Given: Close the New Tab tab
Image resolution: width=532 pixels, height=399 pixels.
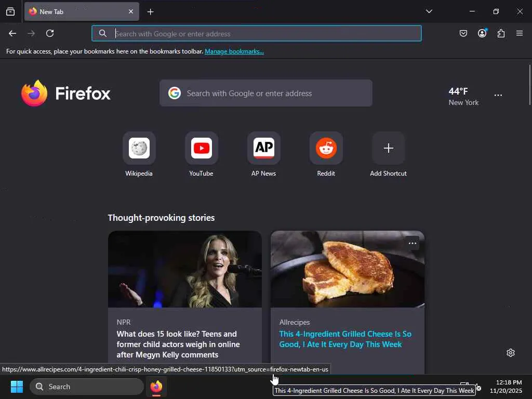Looking at the screenshot, I should tap(131, 11).
